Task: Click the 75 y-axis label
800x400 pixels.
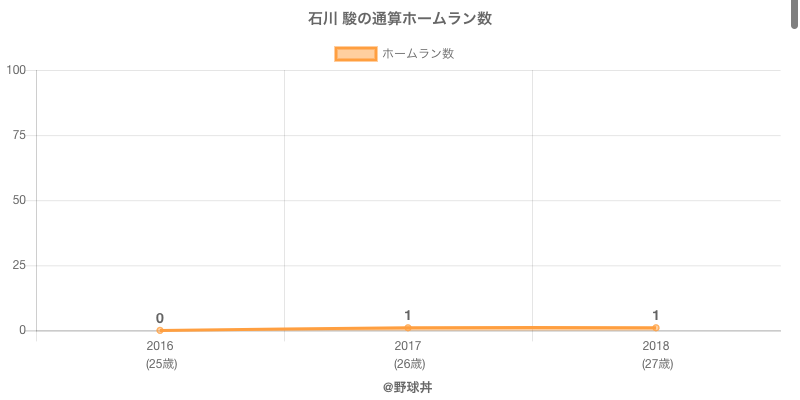Action: click(19, 135)
